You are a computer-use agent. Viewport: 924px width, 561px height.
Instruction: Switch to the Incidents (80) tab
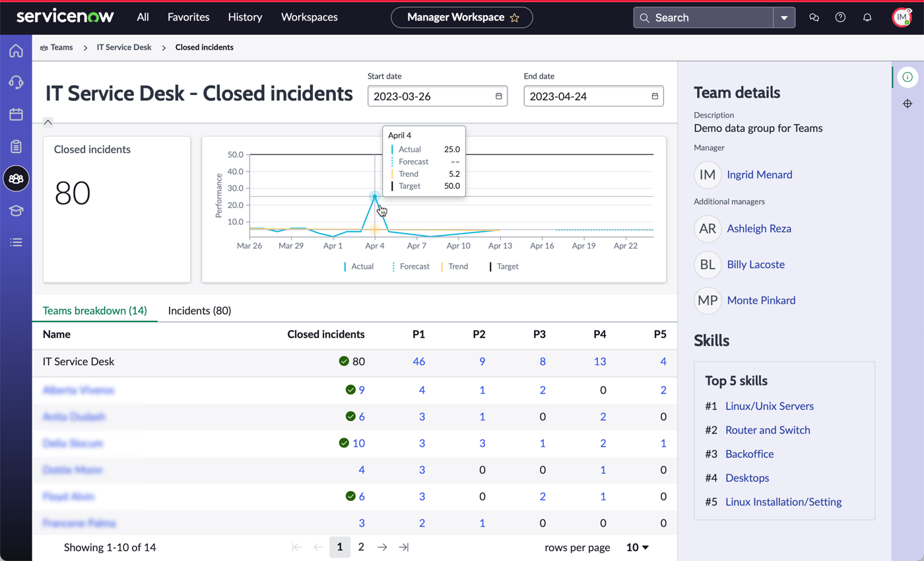coord(199,310)
